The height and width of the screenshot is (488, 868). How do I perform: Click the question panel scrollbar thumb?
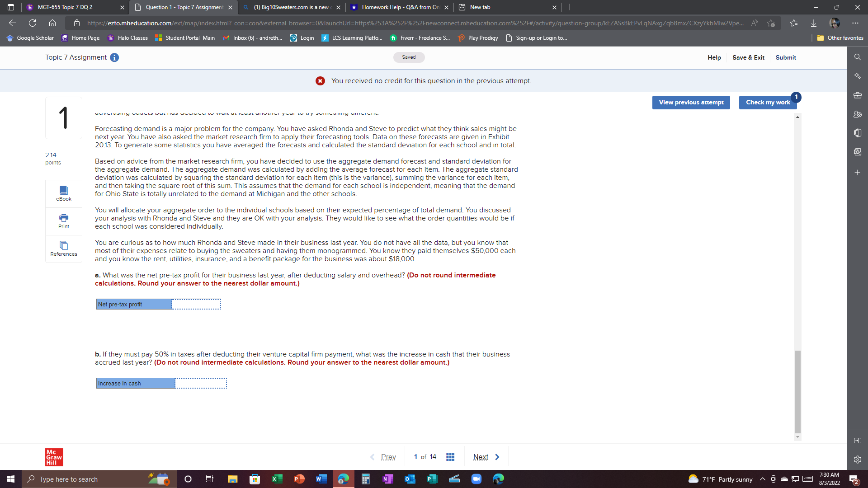click(x=797, y=391)
